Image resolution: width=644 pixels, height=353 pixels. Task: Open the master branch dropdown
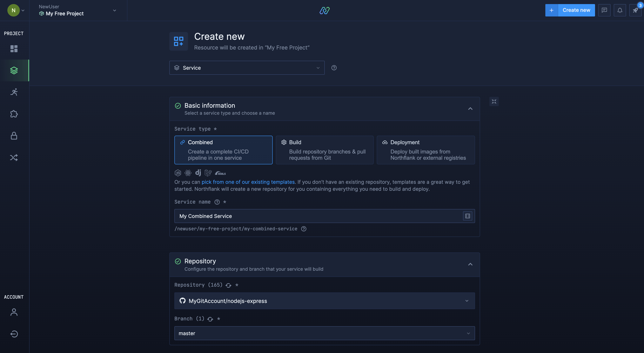tap(325, 333)
